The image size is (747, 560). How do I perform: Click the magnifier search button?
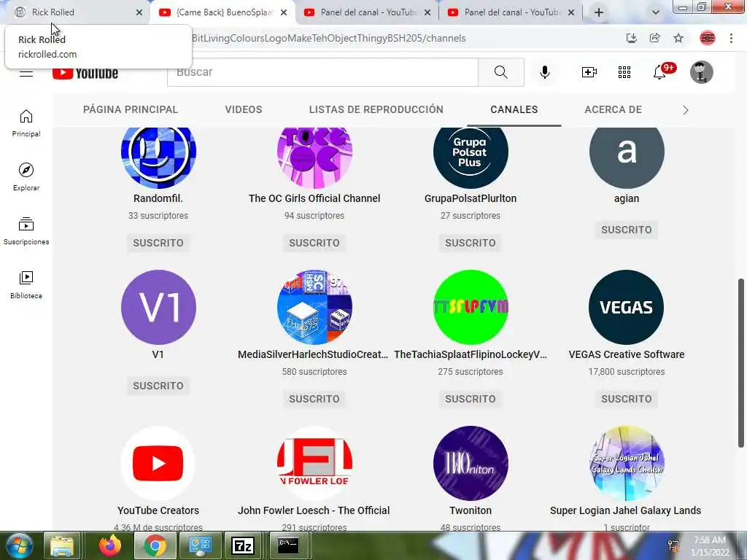click(x=500, y=72)
